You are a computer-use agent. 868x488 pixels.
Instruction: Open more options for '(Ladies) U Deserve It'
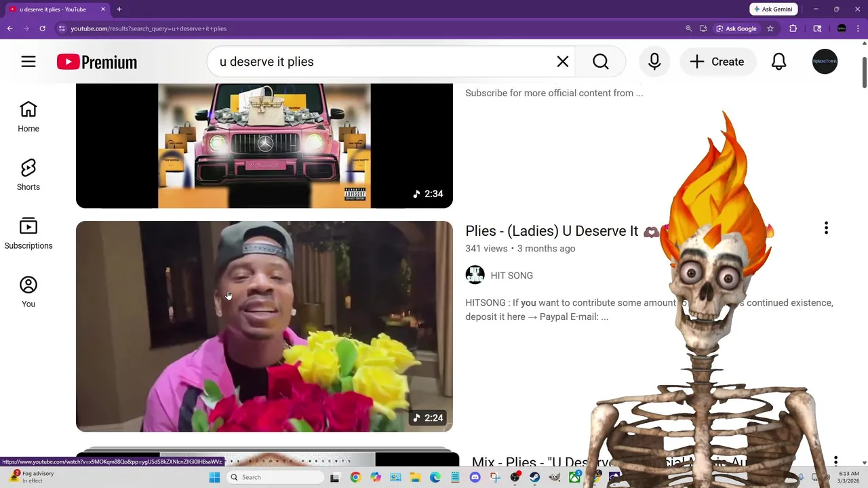pos(826,228)
